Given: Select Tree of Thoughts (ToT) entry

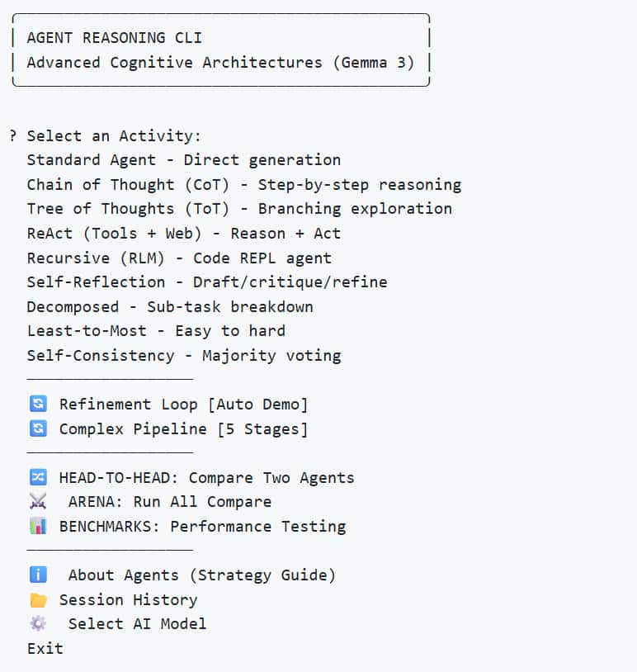Looking at the screenshot, I should 239,209.
